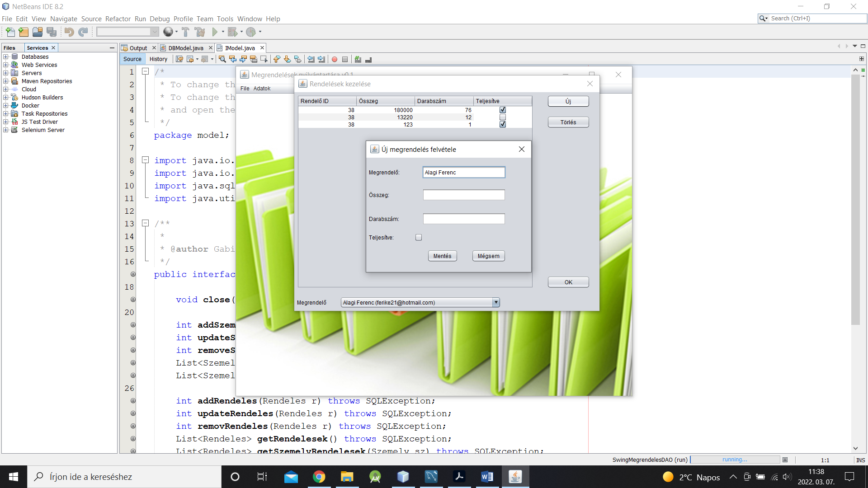
Task: Click the Új button
Action: (568, 101)
